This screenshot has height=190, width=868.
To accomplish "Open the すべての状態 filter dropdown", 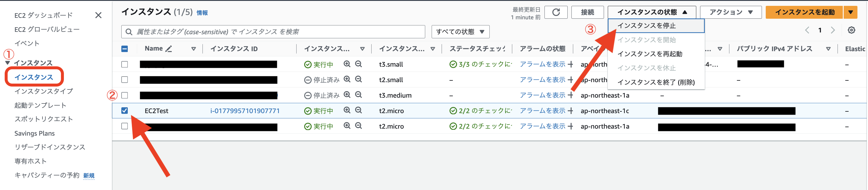I will [460, 32].
